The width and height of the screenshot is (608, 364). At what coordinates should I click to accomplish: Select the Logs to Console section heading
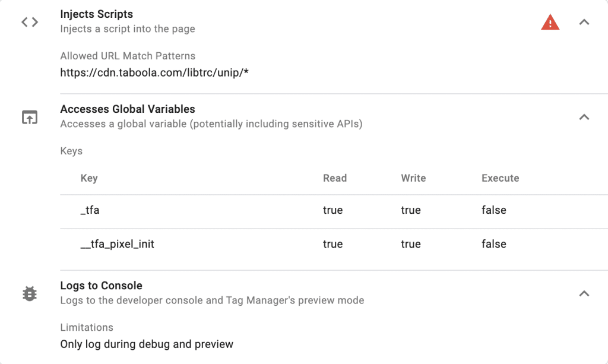(x=101, y=285)
